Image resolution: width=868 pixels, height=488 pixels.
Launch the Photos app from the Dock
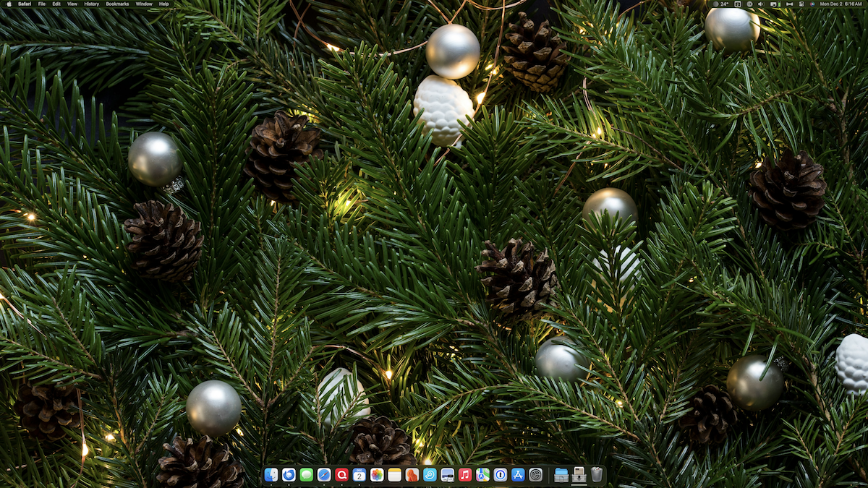pos(377,475)
